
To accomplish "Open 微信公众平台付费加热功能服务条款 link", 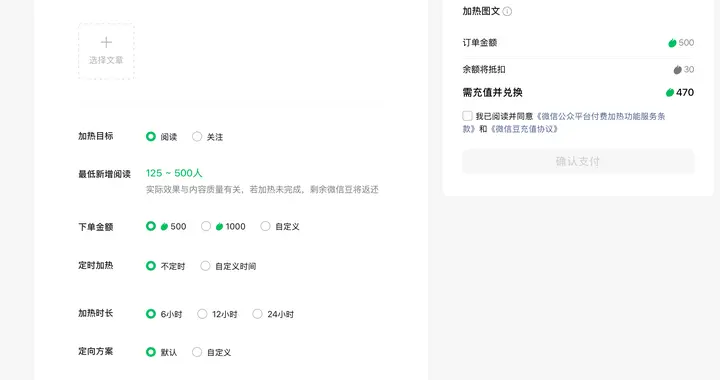I will [x=601, y=117].
